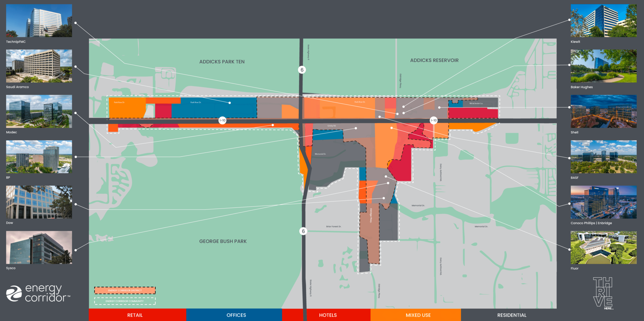
Task: Click the Kiewit caption text
Action: pyautogui.click(x=575, y=42)
